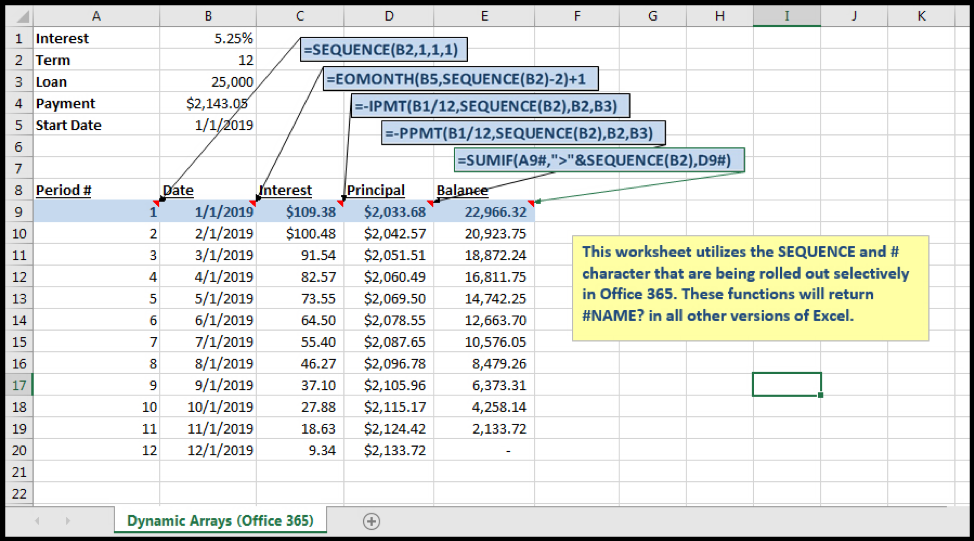Select balance value 10,576.05
974x541 pixels.
coord(484,342)
